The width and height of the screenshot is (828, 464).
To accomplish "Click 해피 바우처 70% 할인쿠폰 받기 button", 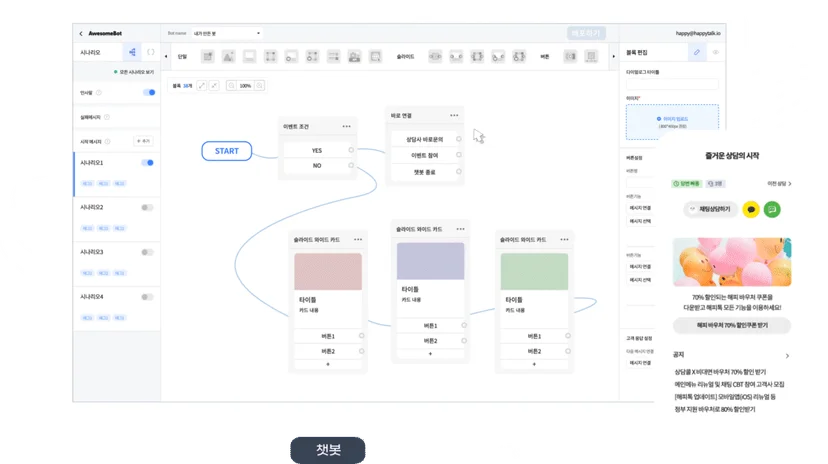I will [x=732, y=325].
